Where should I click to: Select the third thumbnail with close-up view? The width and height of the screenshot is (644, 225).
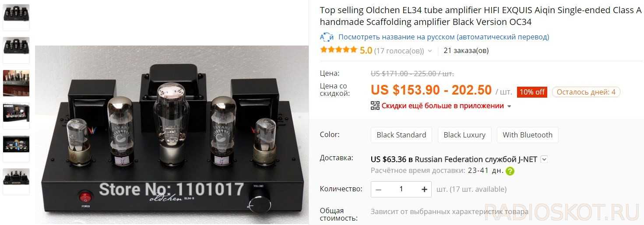click(x=16, y=83)
